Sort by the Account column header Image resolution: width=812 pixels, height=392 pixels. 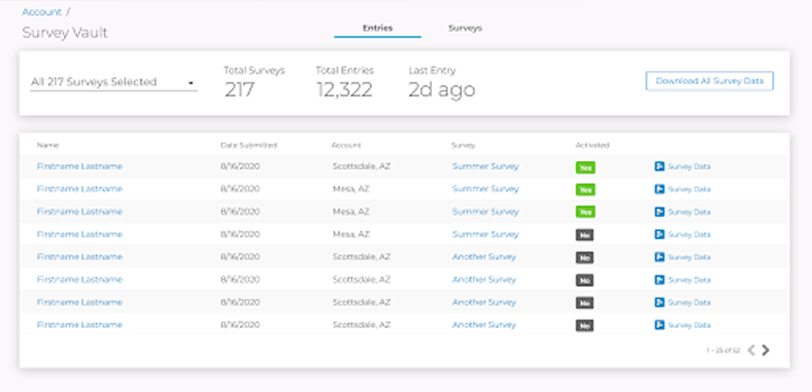346,146
